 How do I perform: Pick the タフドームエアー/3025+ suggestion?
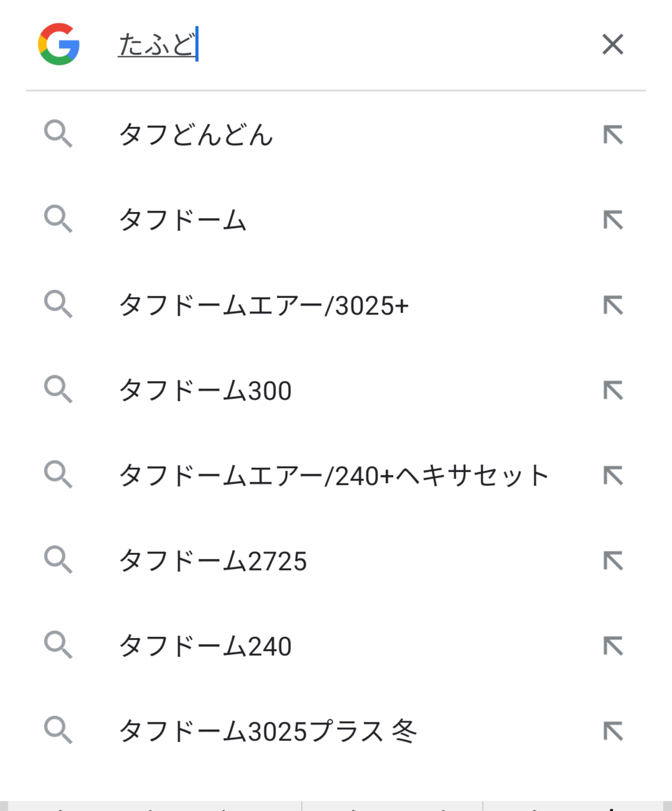[264, 305]
